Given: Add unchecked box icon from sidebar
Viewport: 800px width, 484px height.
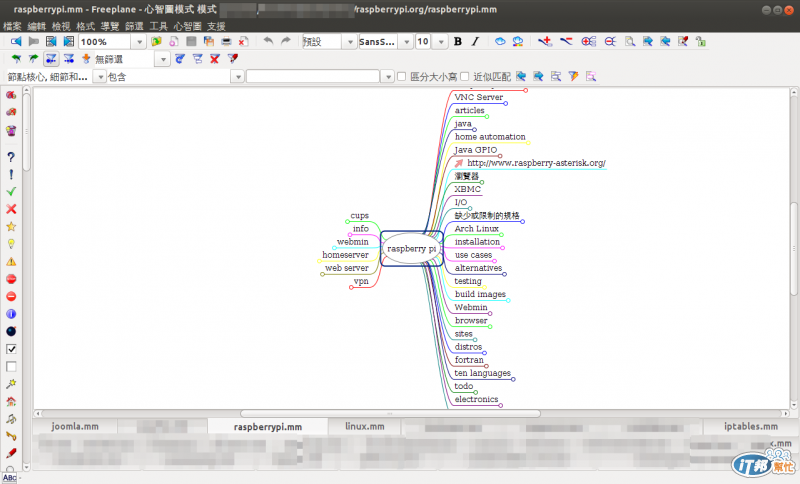Looking at the screenshot, I should (x=11, y=366).
